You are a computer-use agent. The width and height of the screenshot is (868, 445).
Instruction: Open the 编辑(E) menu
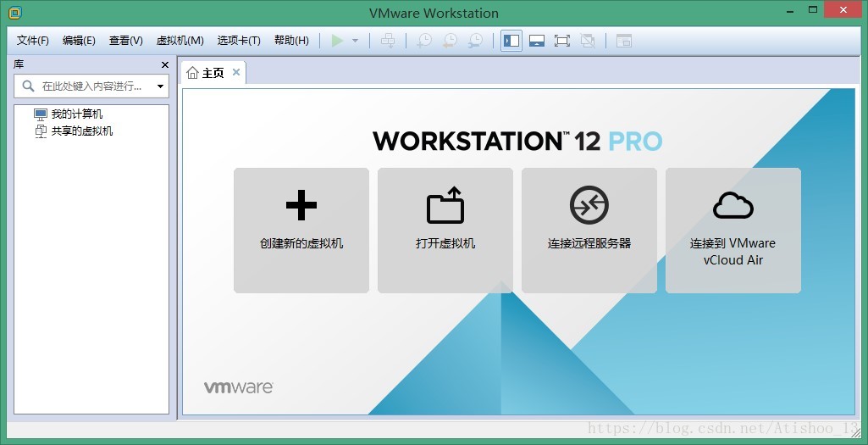pyautogui.click(x=79, y=41)
